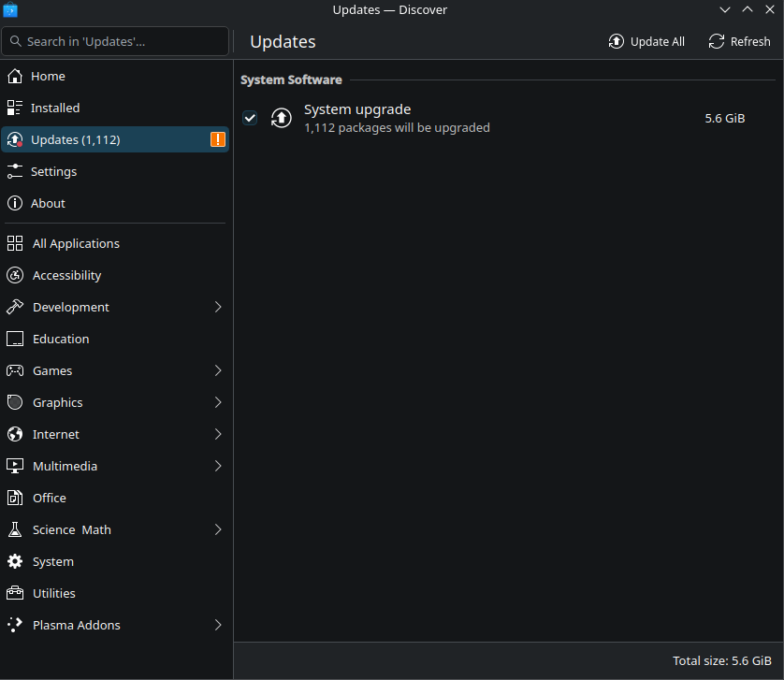Open the System category label
This screenshot has height=680, width=784.
pyautogui.click(x=53, y=562)
